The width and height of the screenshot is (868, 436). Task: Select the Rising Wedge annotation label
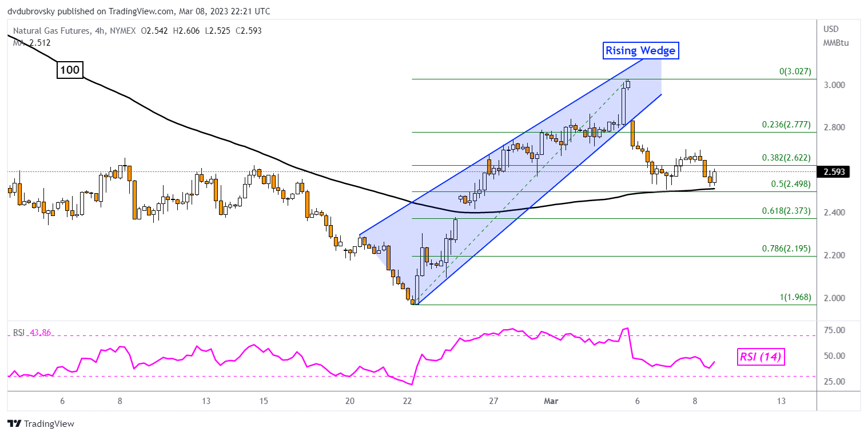(x=640, y=51)
